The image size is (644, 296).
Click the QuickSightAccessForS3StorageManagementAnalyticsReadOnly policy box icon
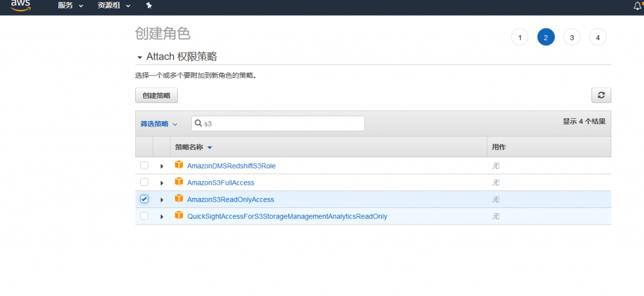tap(179, 215)
